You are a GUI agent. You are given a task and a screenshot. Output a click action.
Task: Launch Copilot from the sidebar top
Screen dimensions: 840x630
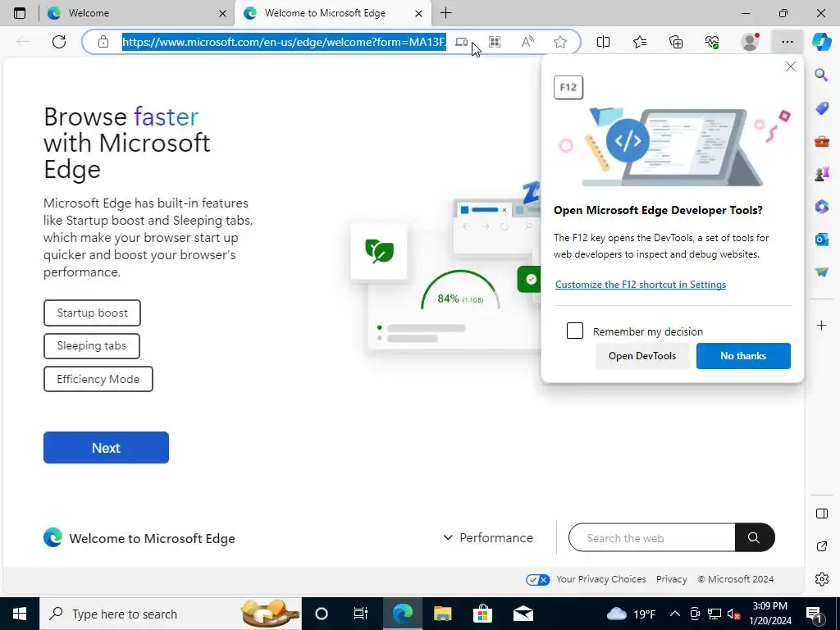pos(821,42)
